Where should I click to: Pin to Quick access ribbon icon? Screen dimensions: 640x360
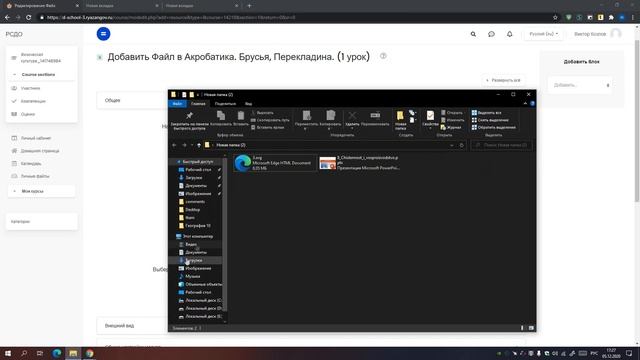(189, 120)
